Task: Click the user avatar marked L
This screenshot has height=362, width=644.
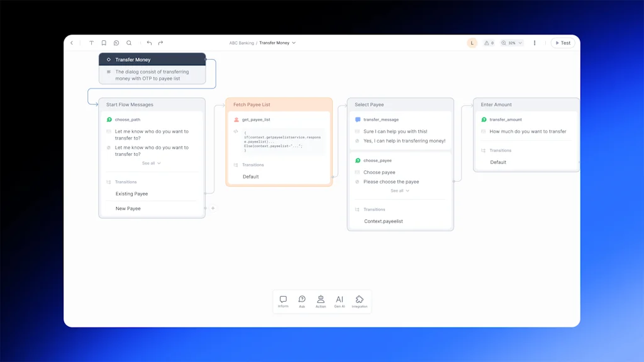Action: [x=472, y=43]
